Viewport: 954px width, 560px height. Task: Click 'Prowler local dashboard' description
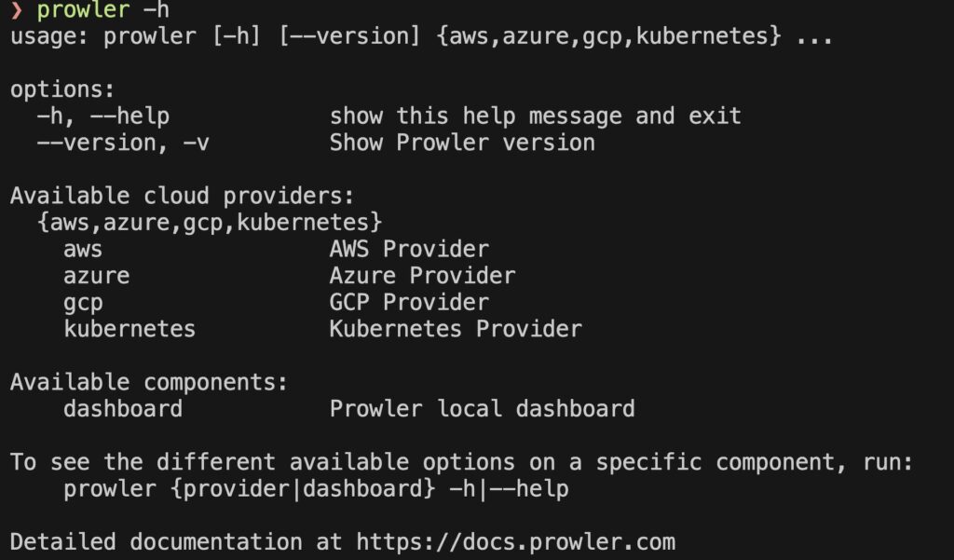[x=483, y=408]
